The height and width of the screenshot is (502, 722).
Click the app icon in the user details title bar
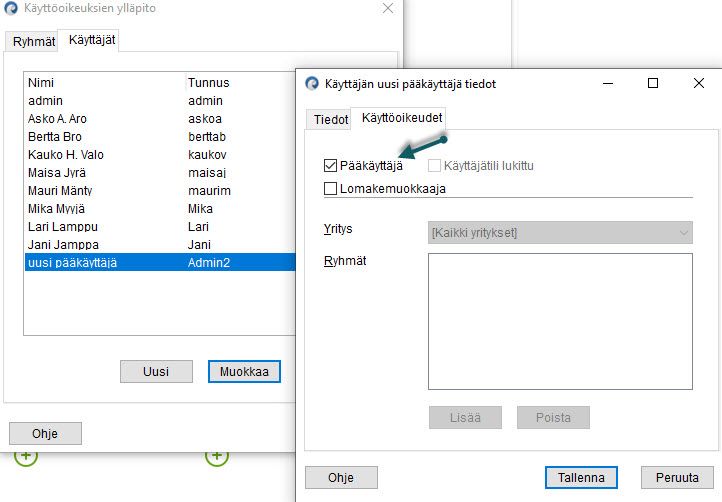pyautogui.click(x=312, y=83)
